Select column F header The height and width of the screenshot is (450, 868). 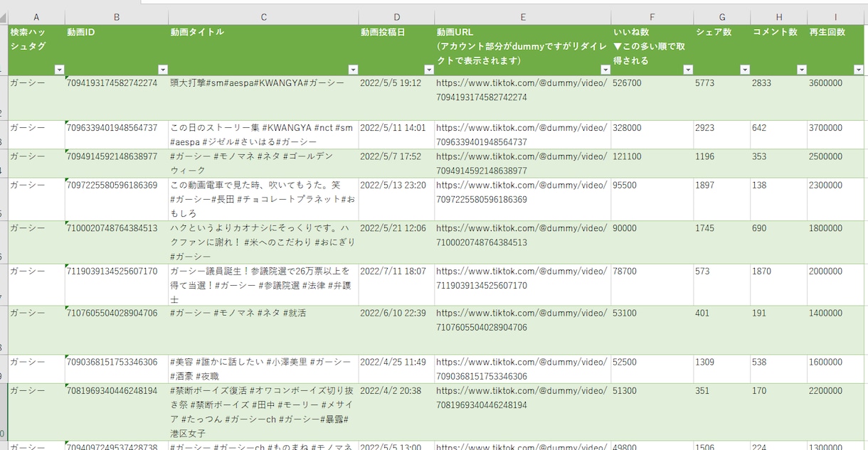point(652,17)
